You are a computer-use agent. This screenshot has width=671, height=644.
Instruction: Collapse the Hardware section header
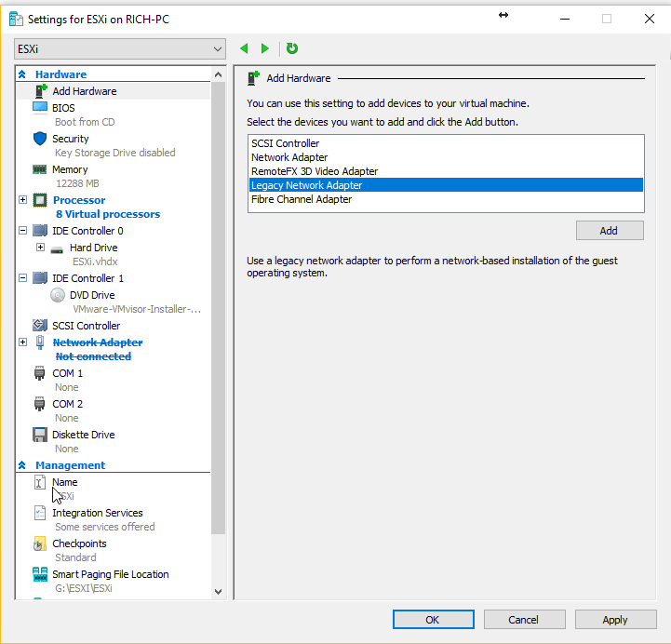coord(22,74)
